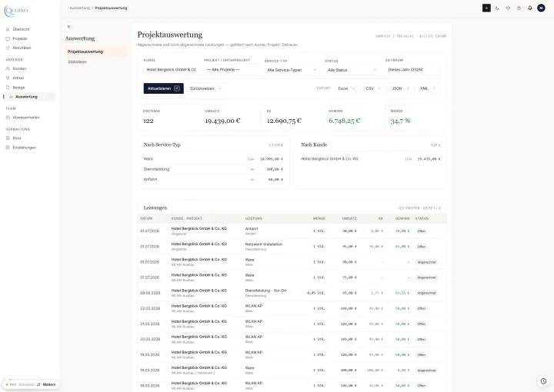This screenshot has width=554, height=392.
Task: Click the Quotivo logo
Action: click(16, 11)
